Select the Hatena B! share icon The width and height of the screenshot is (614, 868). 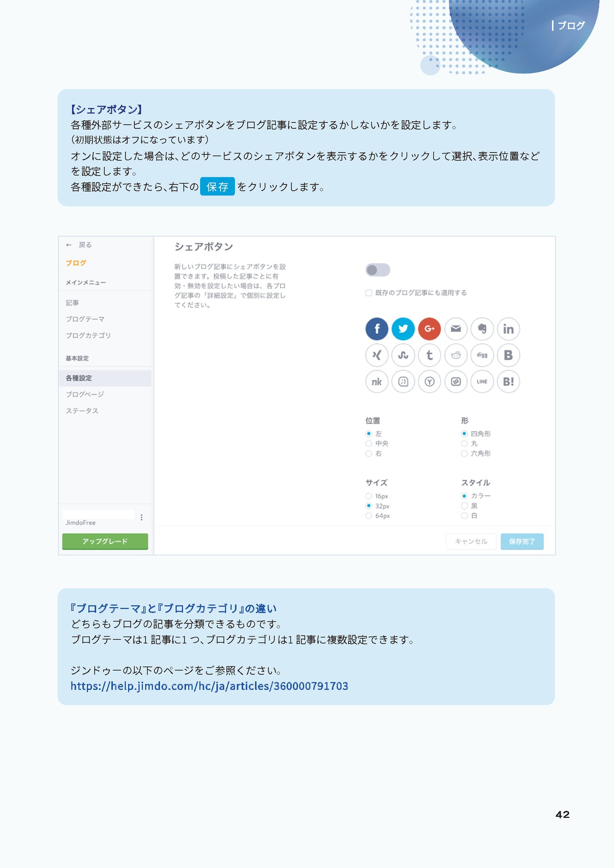click(x=508, y=381)
